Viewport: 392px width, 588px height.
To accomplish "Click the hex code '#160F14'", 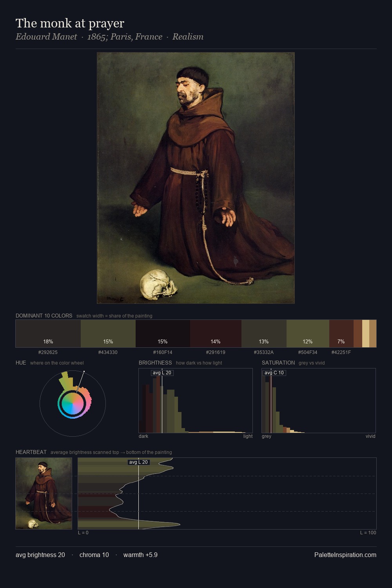I will [163, 352].
